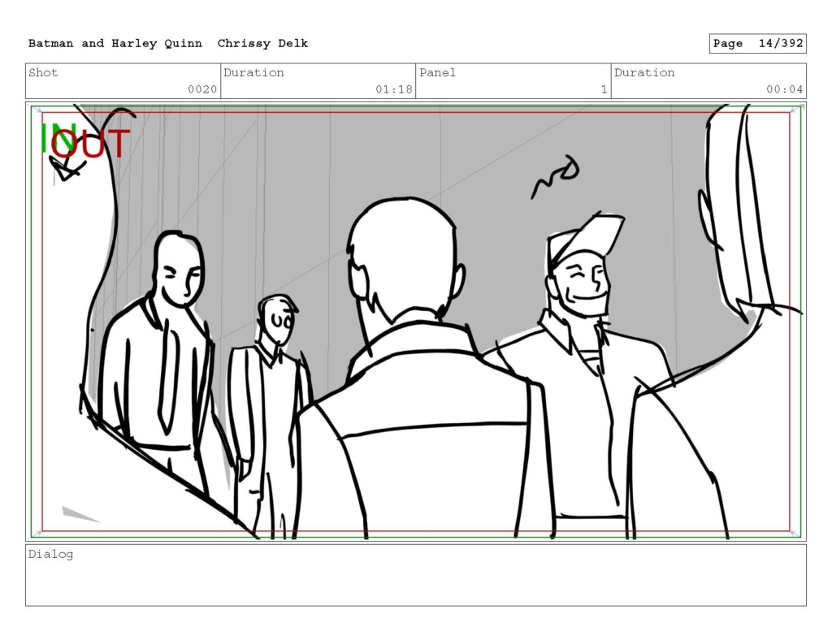
Task: Click the 'Shot' field label
Action: [43, 72]
